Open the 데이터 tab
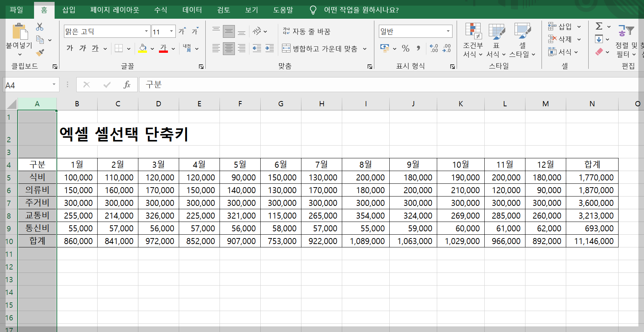Screen dimensions: 644x332 pyautogui.click(x=192, y=10)
